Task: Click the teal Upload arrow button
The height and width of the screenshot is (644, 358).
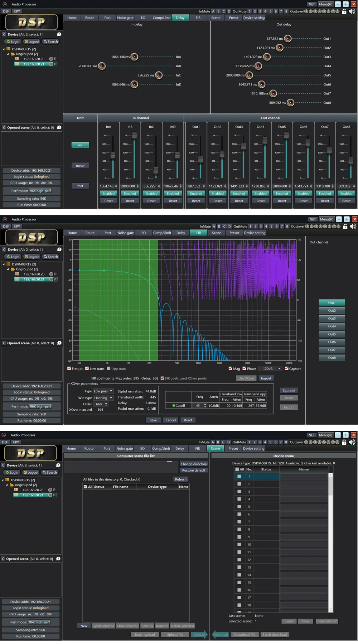Action: (199, 634)
